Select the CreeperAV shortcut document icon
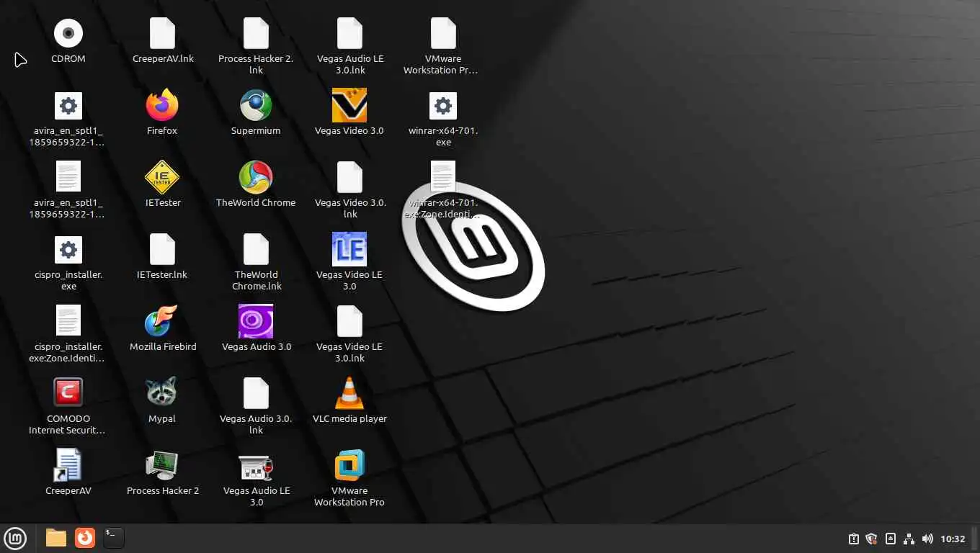The image size is (980, 553). 68,465
